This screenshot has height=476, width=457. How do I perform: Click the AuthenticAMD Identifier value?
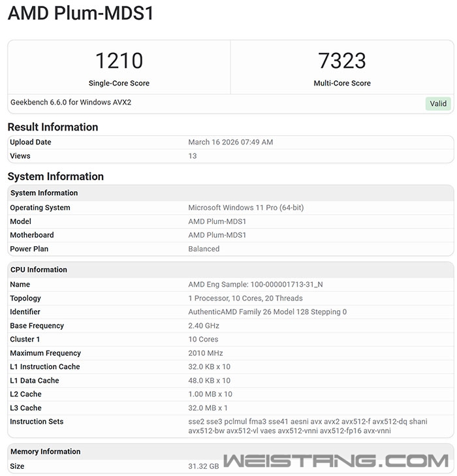(267, 312)
